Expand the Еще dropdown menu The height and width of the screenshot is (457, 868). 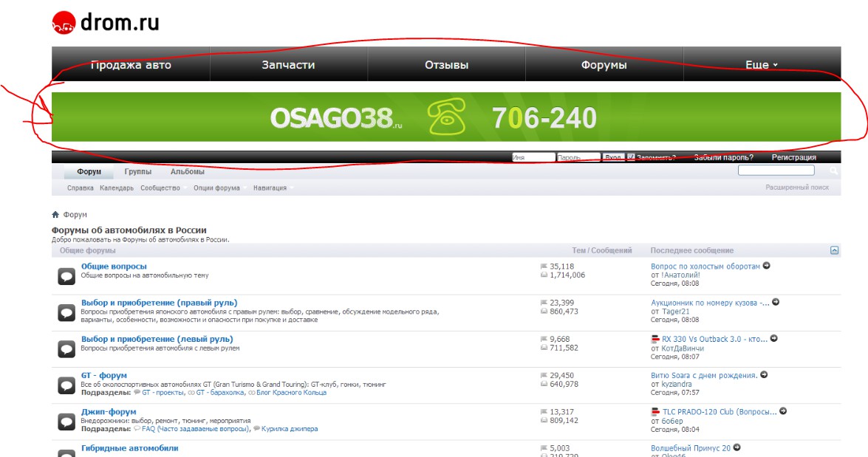[x=762, y=65]
